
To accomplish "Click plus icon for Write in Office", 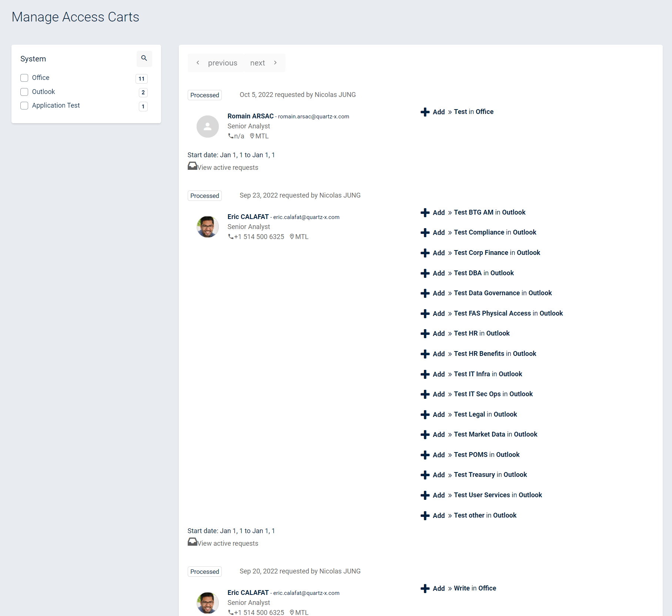I will pos(425,589).
